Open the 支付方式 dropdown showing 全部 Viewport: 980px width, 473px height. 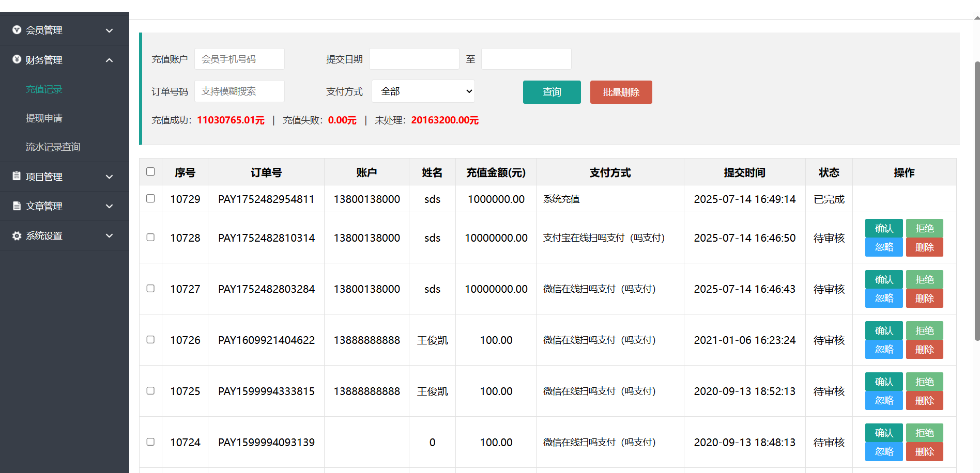(423, 91)
